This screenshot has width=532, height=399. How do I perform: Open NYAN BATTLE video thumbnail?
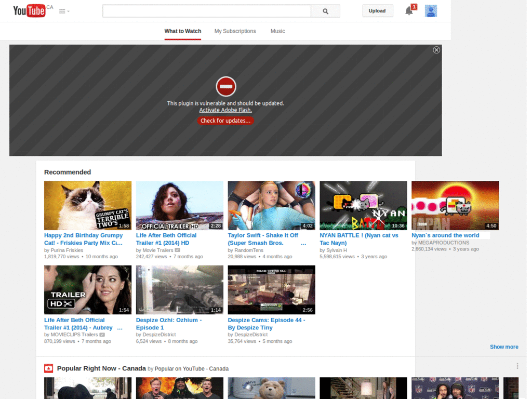(x=363, y=205)
